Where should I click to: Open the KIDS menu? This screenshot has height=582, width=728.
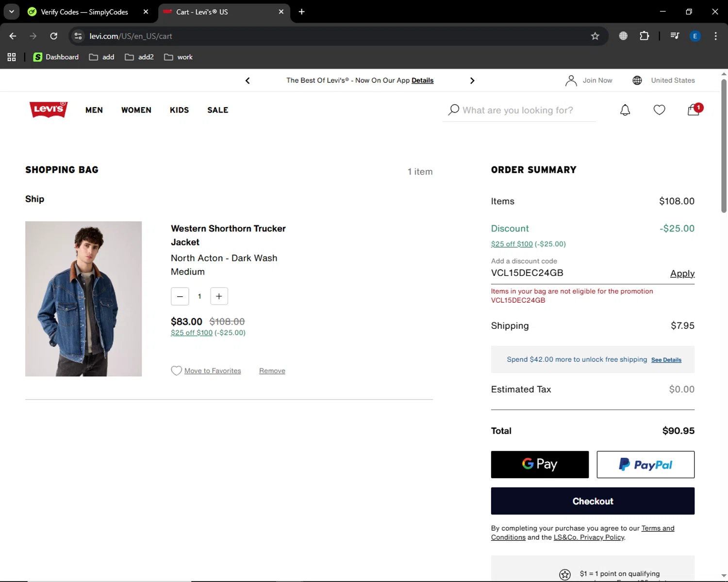pos(179,110)
